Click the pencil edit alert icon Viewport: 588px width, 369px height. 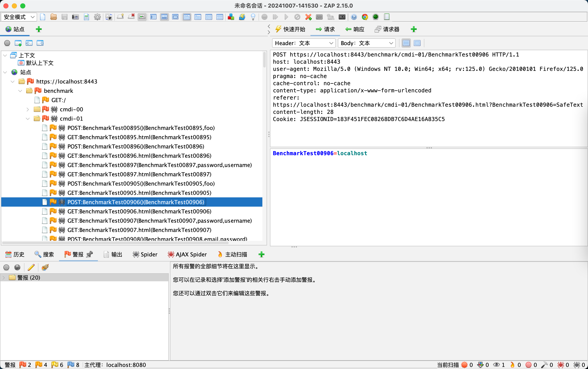pyautogui.click(x=31, y=267)
